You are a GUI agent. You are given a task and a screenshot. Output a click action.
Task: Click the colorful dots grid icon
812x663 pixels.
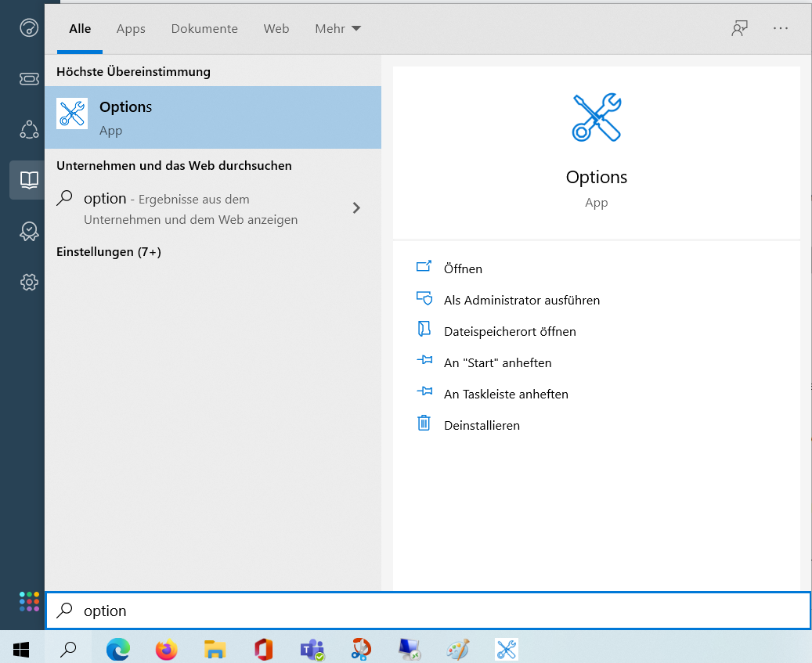tap(29, 601)
